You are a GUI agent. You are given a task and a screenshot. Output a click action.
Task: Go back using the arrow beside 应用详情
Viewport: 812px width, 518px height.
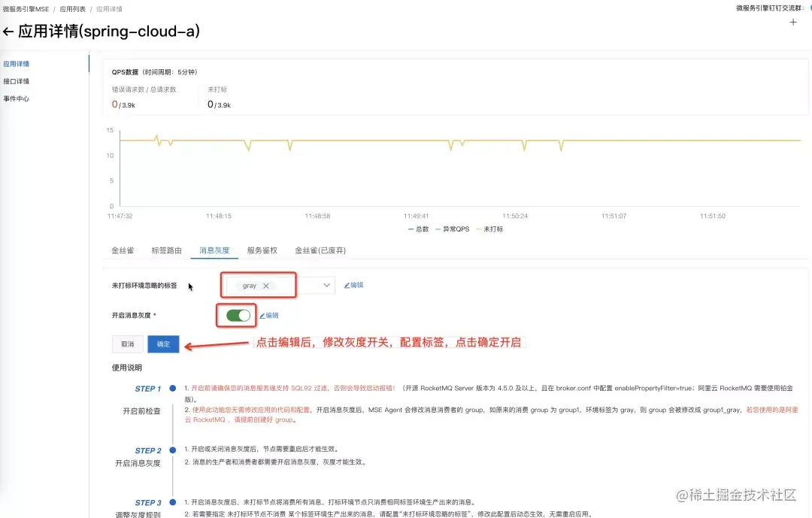pyautogui.click(x=8, y=32)
